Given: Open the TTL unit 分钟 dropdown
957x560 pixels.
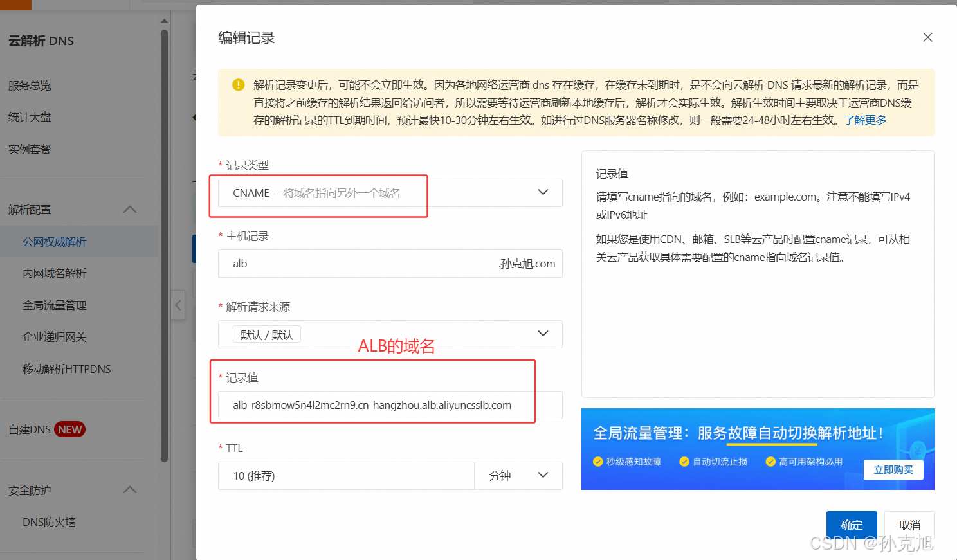Looking at the screenshot, I should [518, 476].
